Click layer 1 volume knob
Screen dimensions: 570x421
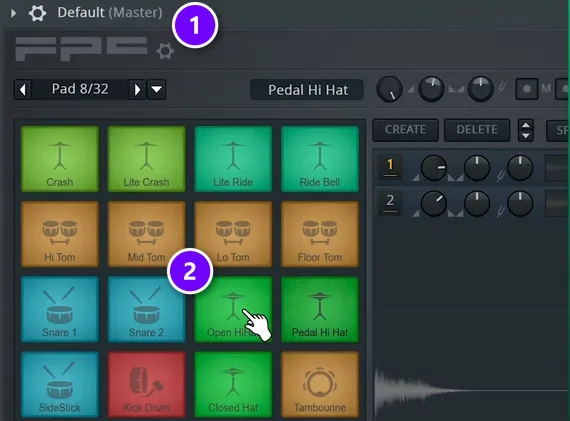[434, 168]
